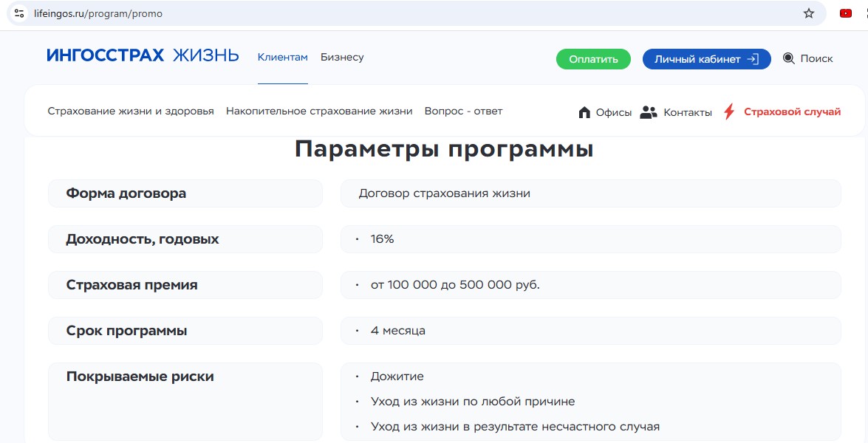868x443 pixels.
Task: Click the Параметры программы heading
Action: click(444, 149)
